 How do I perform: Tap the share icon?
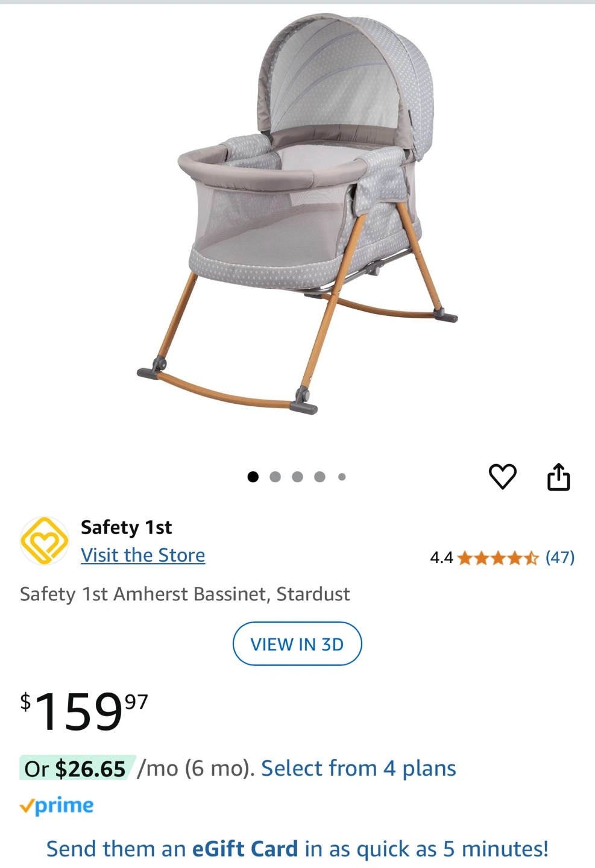558,477
